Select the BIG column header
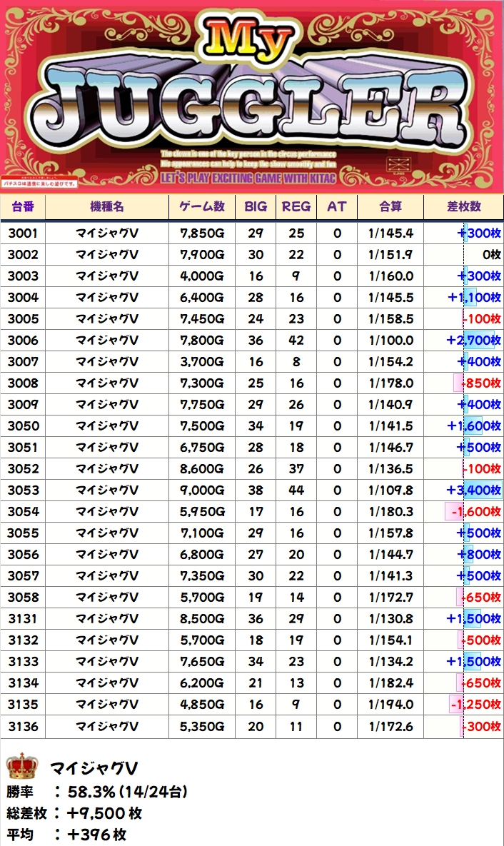This screenshot has width=504, height=846. [256, 206]
